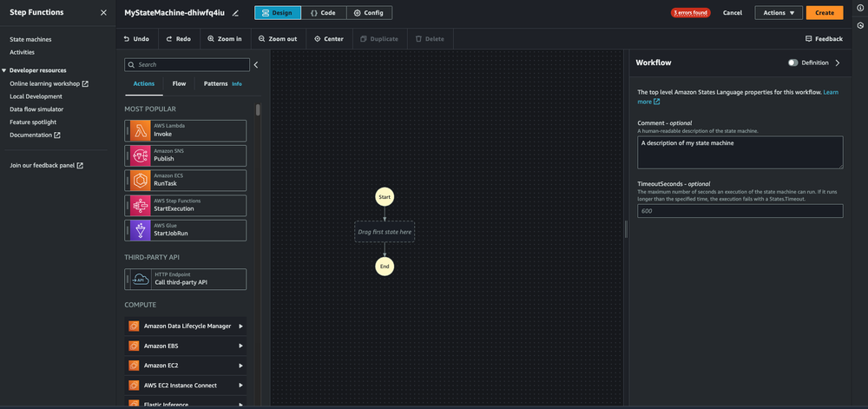Click the AWS EC2 Instance Connect icon

[x=134, y=386]
